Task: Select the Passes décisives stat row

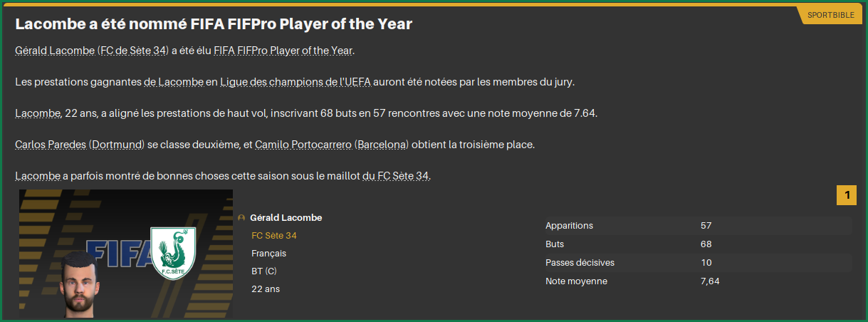Action: click(696, 263)
